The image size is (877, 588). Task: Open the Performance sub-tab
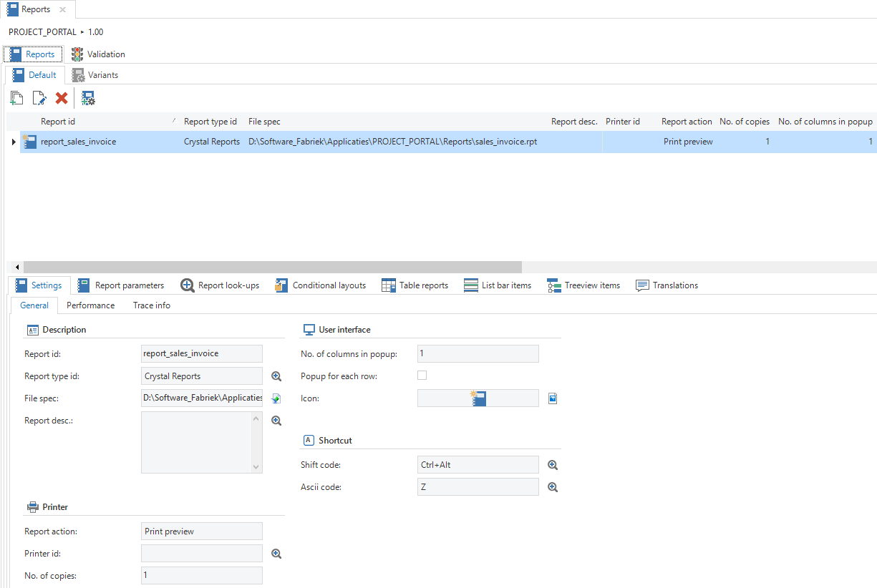(90, 305)
